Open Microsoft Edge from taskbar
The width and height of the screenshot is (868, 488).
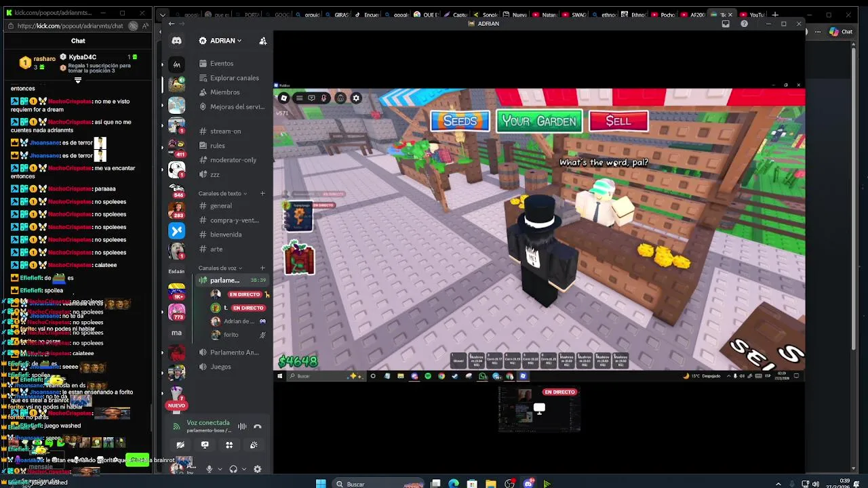click(454, 483)
